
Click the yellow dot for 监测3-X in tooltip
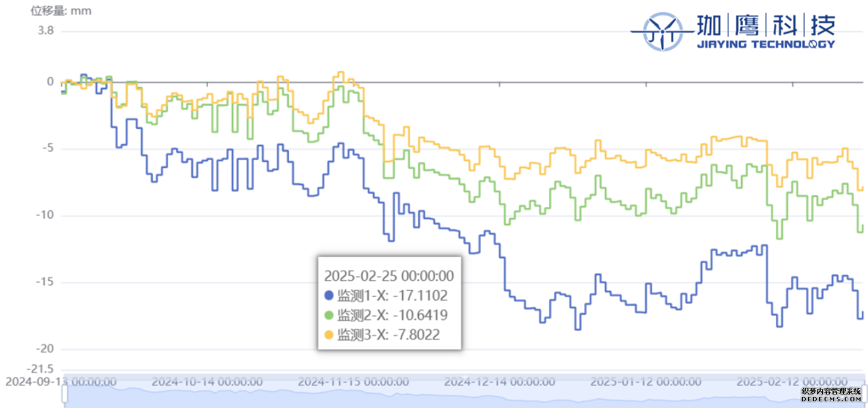click(x=329, y=335)
